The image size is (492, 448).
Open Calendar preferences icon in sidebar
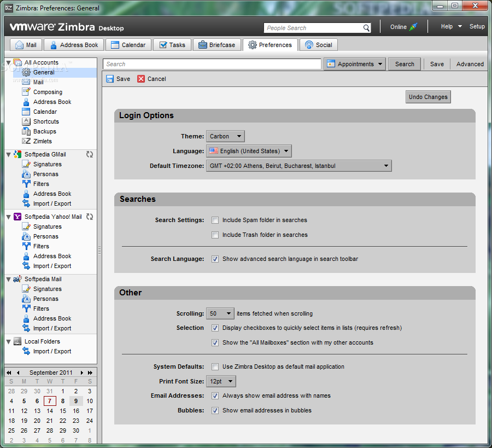pos(26,112)
